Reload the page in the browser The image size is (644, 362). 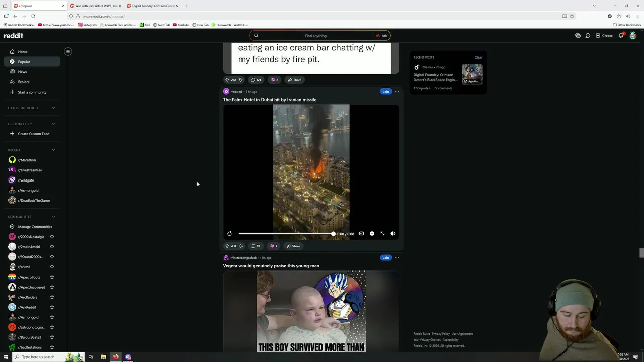pos(33,16)
